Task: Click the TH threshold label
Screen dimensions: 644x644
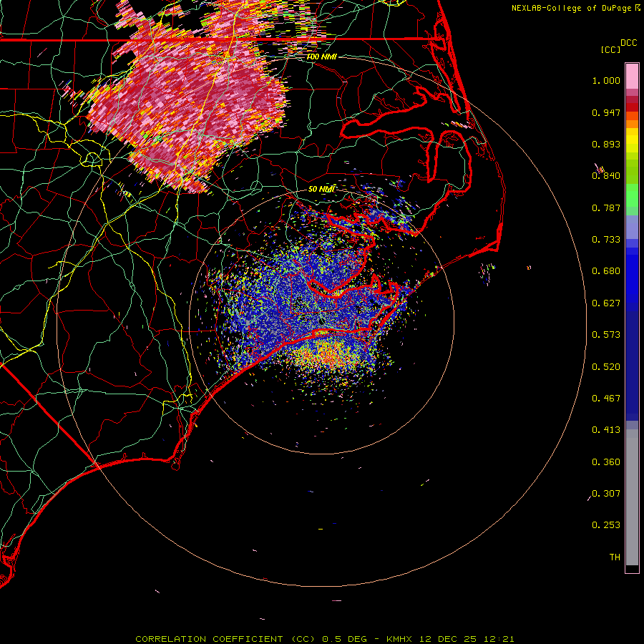Action: 615,557
